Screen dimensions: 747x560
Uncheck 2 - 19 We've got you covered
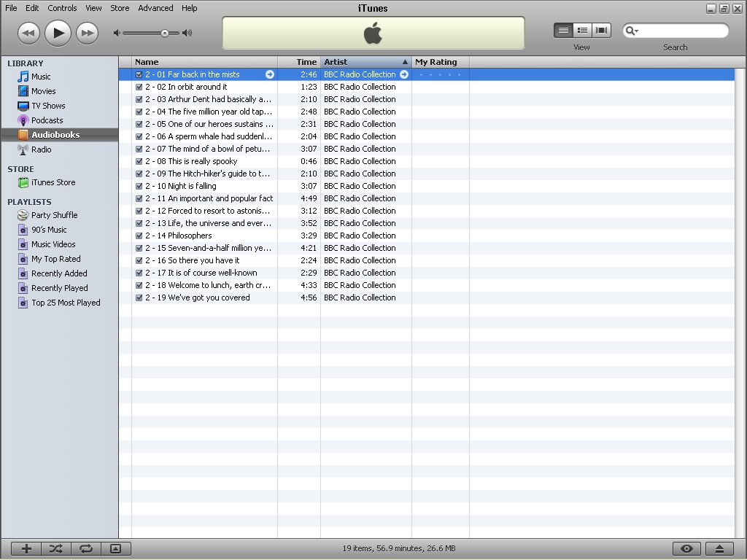139,297
